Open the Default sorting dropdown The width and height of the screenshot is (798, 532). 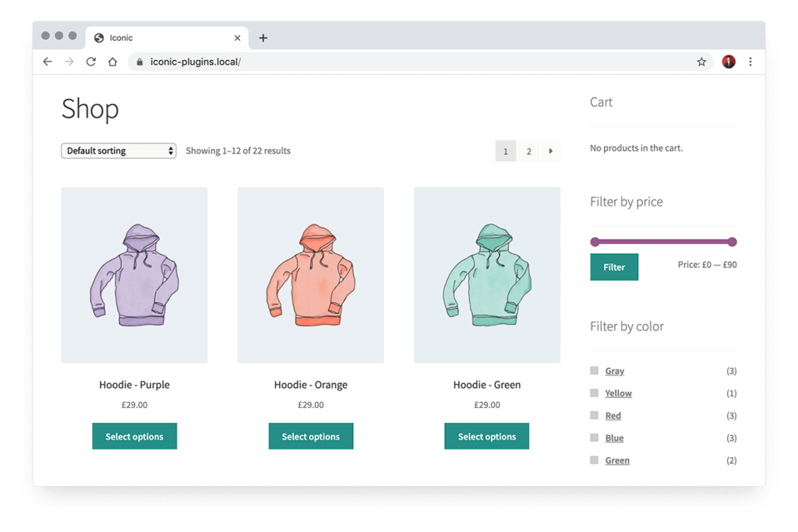pyautogui.click(x=118, y=151)
